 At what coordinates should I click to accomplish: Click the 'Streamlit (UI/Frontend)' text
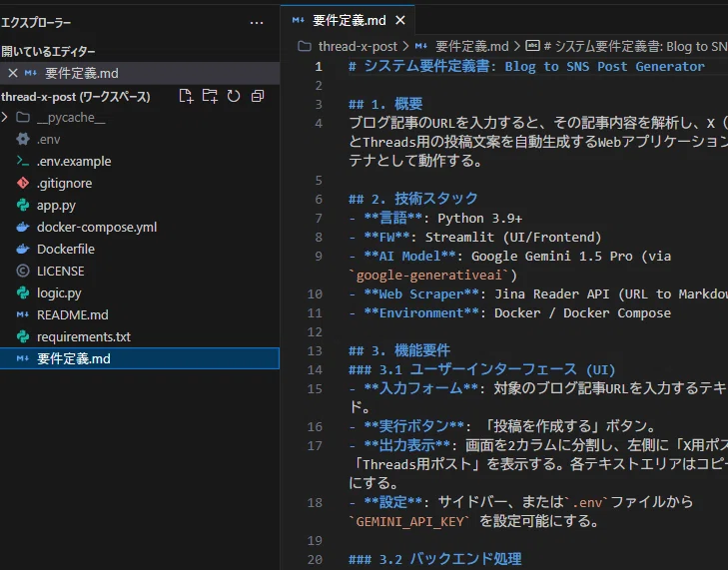click(513, 238)
